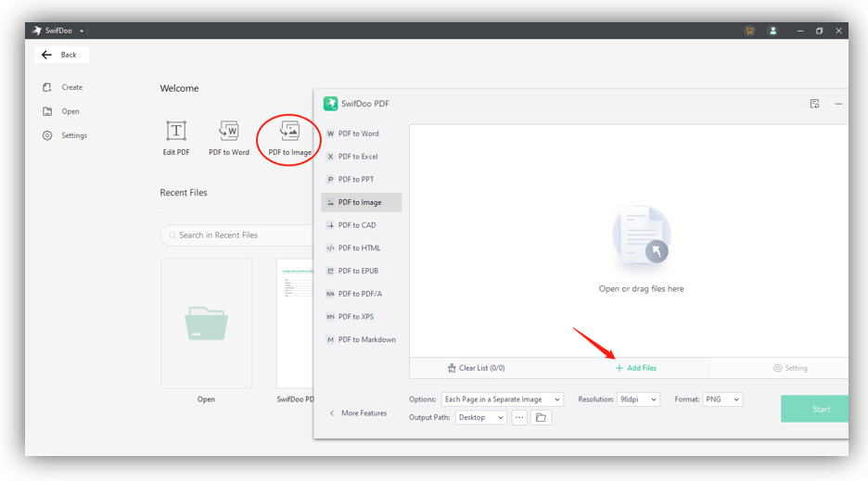Choose PDF to CAD in converter list

point(361,225)
